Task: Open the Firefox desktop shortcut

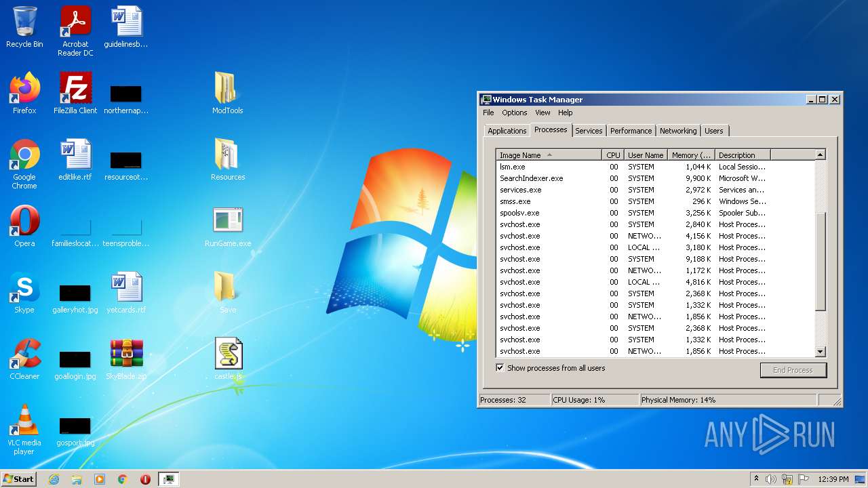Action: [24, 94]
